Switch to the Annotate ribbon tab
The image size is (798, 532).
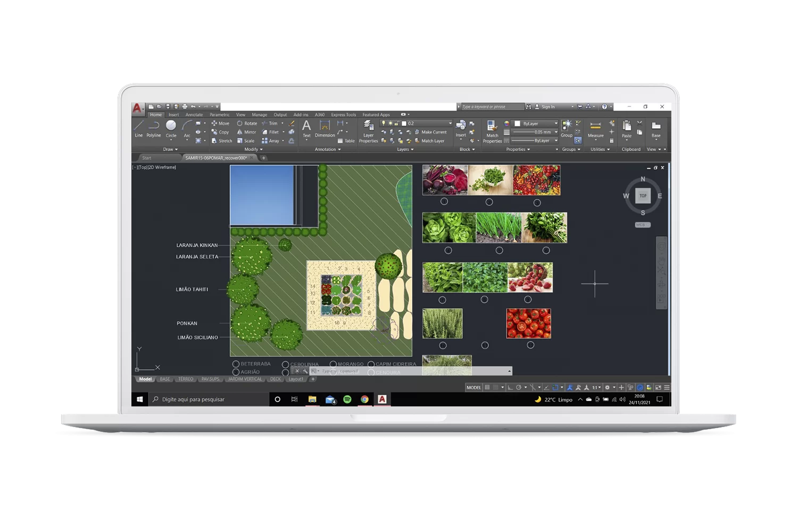194,114
